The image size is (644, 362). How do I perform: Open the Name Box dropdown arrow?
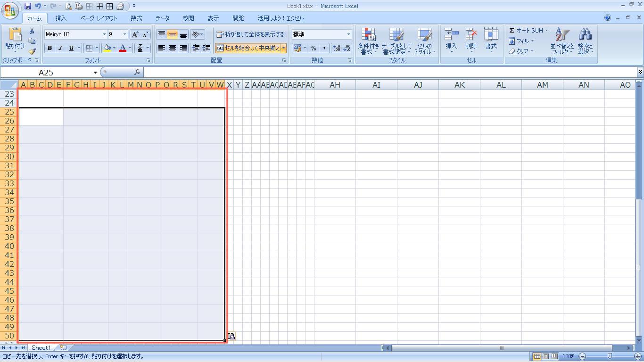(95, 73)
